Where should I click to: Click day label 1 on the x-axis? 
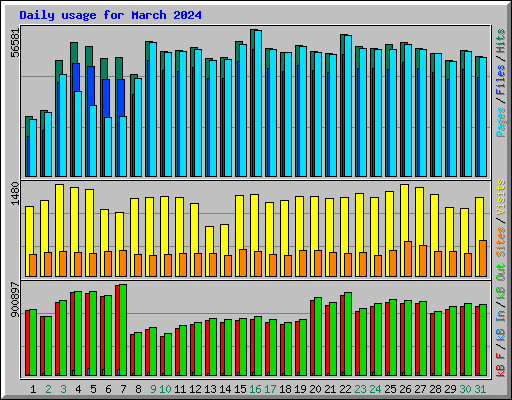pos(33,389)
